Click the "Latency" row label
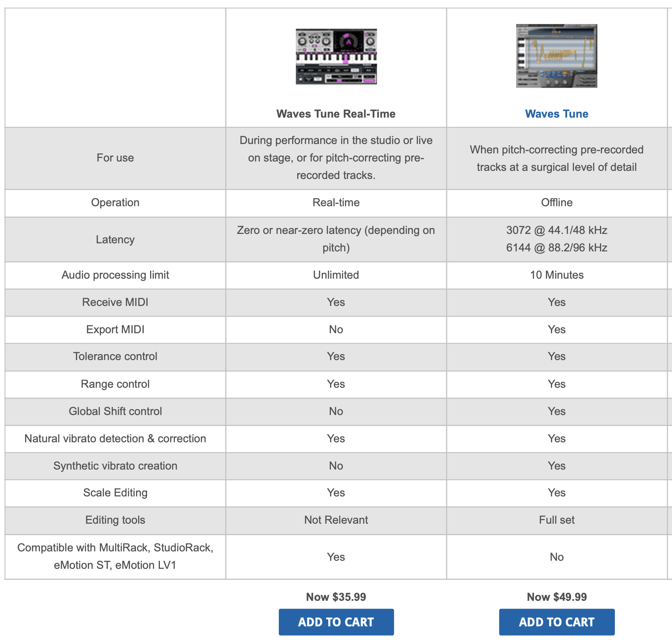Screen dimensions: 672x640 coord(115,239)
